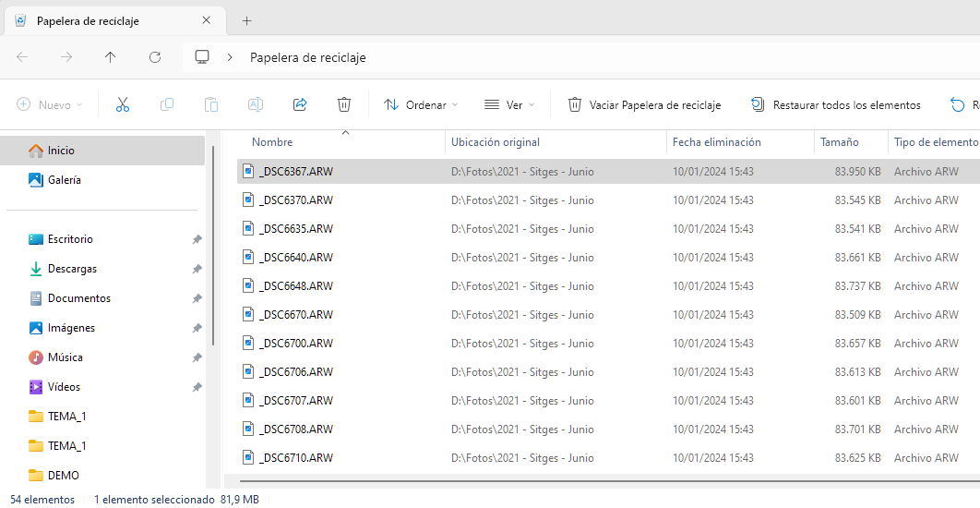Select the Papelera de reciclaje tab
This screenshot has height=508, width=980.
[102, 20]
